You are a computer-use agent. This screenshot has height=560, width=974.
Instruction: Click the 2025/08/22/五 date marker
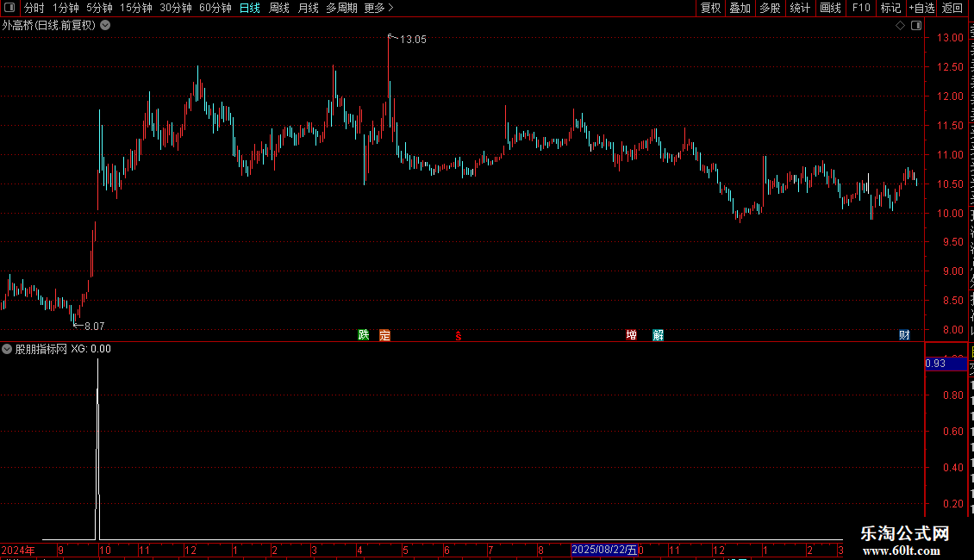coord(604,550)
